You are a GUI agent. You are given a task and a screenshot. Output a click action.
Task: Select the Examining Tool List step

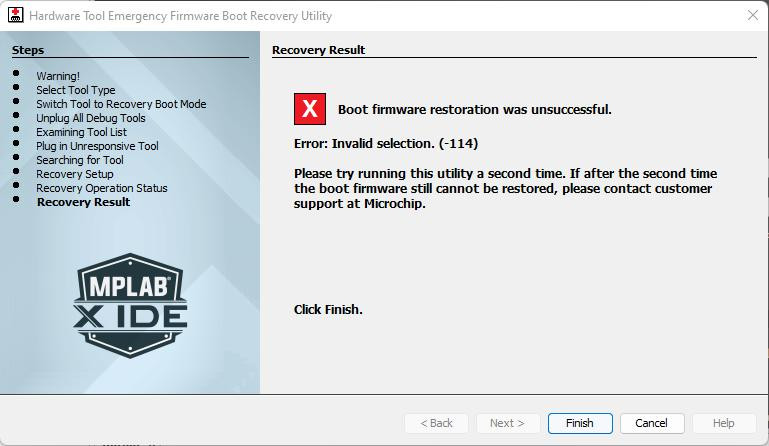click(81, 132)
